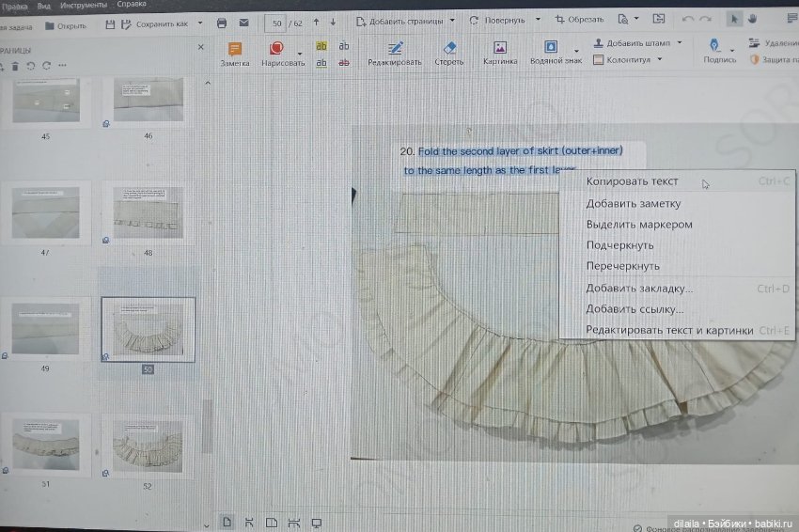Toggle the yellow highlight text tool
Screen dimensions: 799x532
tap(321, 45)
